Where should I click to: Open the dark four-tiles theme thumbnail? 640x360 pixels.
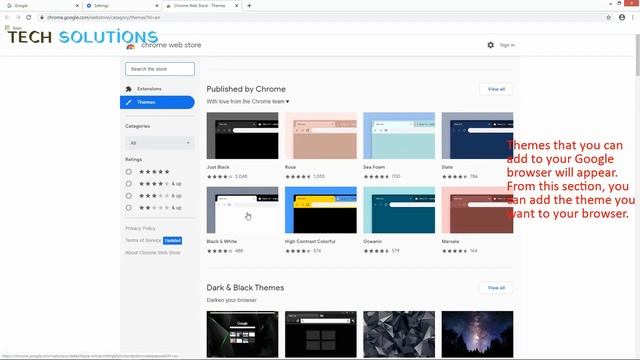(x=321, y=334)
